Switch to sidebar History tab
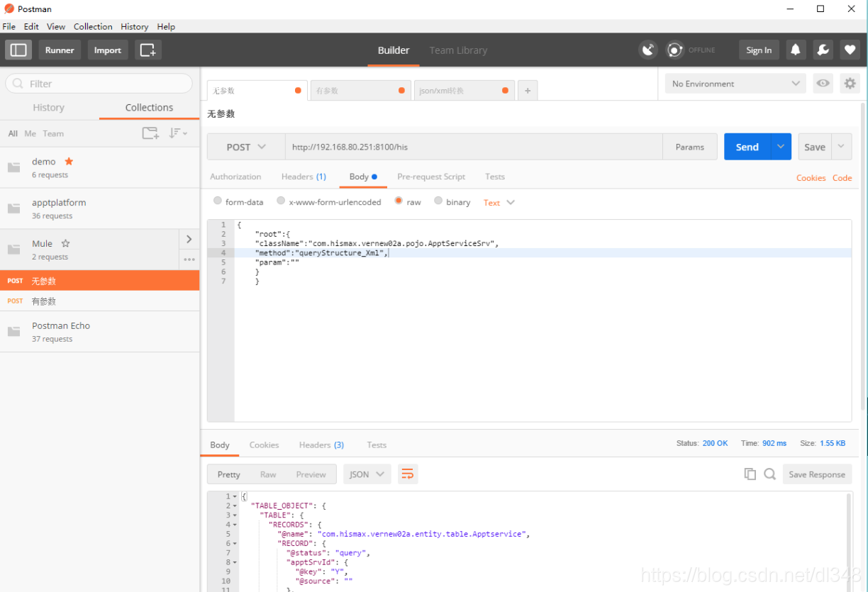This screenshot has height=592, width=868. coord(48,108)
